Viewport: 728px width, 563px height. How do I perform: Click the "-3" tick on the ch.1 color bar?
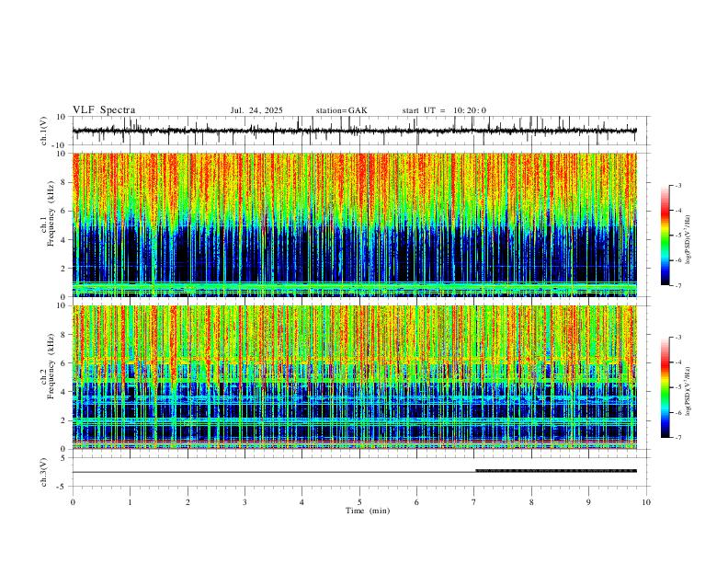coord(677,185)
